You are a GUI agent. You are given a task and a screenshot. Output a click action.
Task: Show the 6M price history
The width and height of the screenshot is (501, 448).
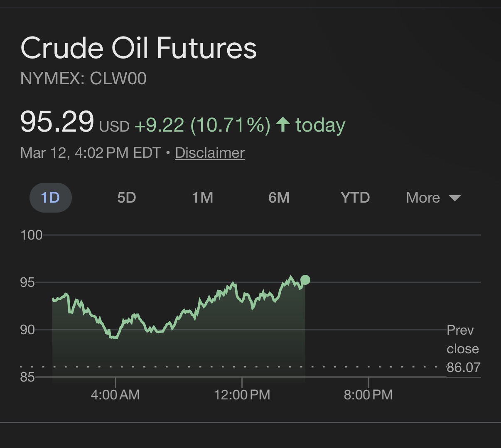279,198
